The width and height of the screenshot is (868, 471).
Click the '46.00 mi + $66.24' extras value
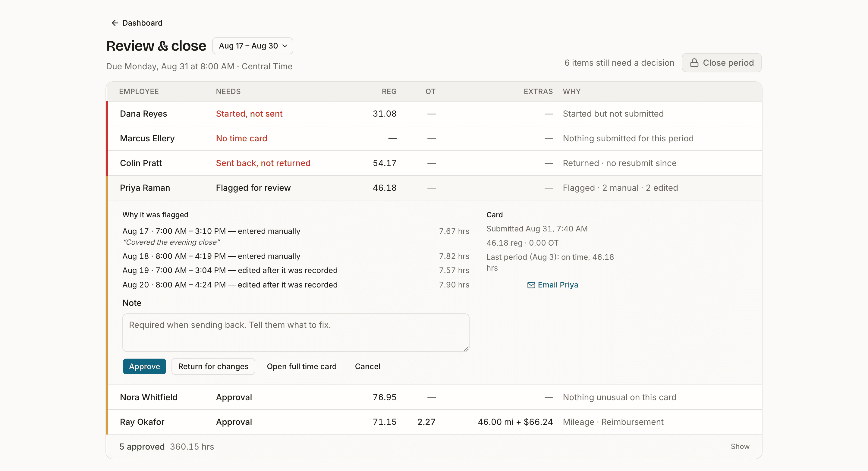coord(515,422)
